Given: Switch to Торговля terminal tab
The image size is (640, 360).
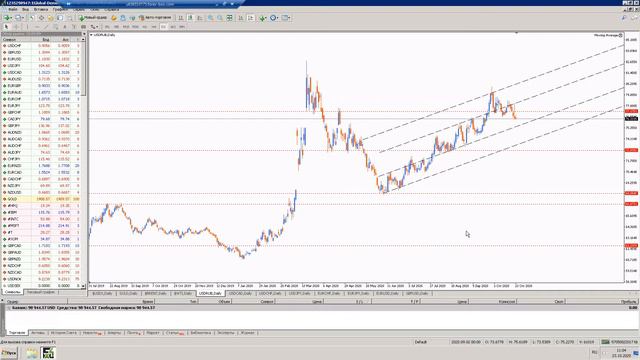Looking at the screenshot, I should [17, 333].
